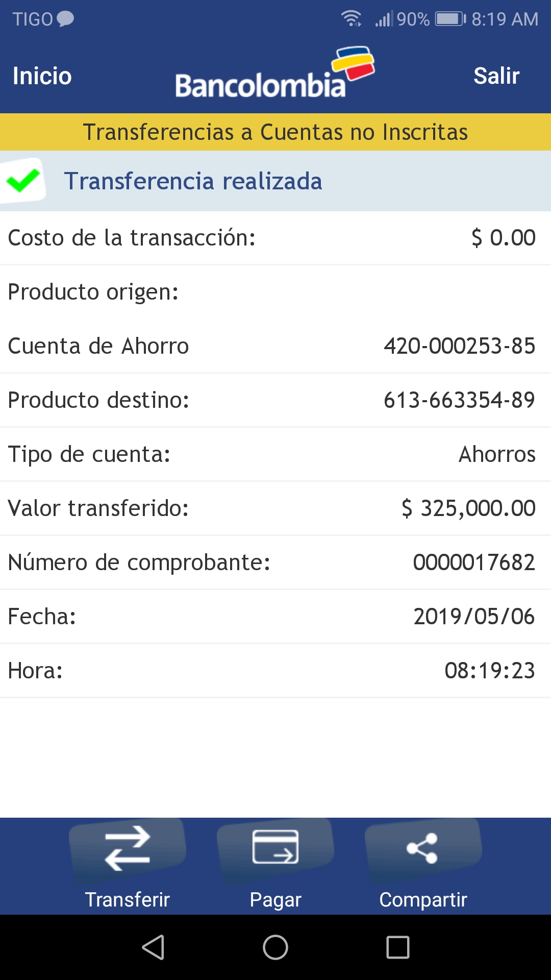The width and height of the screenshot is (551, 980).
Task: Tap the origin account 420-000253-85
Action: 459,346
